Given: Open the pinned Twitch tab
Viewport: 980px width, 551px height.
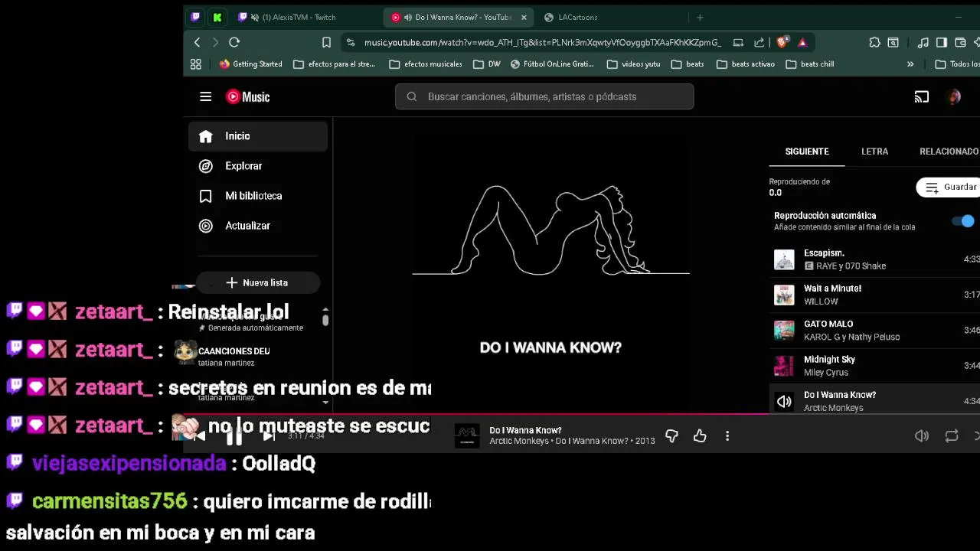Looking at the screenshot, I should click(195, 17).
